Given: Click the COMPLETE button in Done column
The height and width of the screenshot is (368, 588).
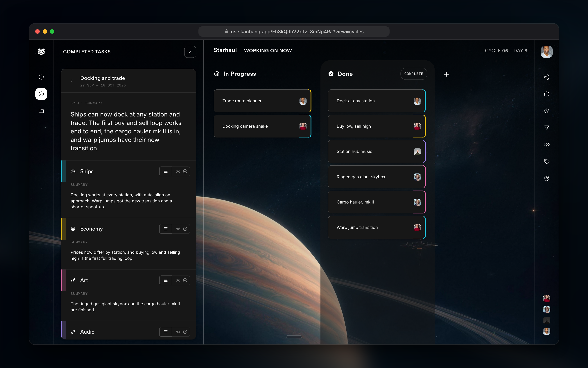Looking at the screenshot, I should (x=414, y=74).
